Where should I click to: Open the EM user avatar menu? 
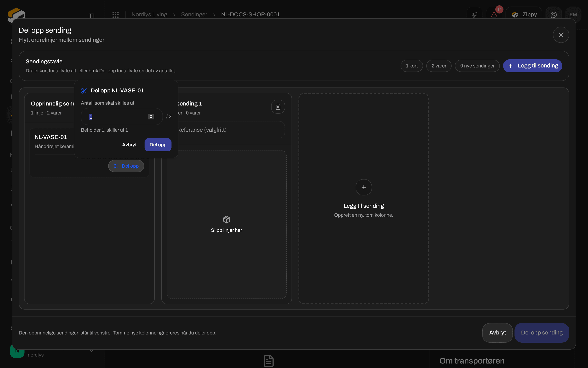573,15
